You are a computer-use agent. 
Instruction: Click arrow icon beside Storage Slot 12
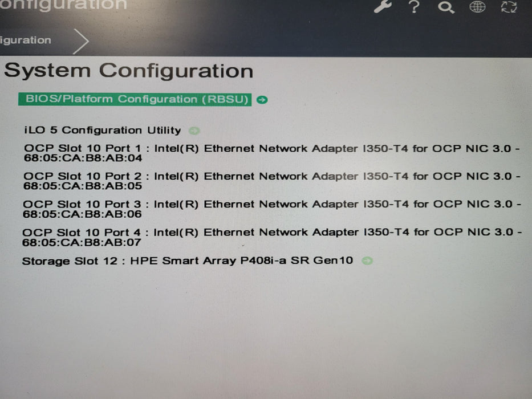(x=367, y=260)
